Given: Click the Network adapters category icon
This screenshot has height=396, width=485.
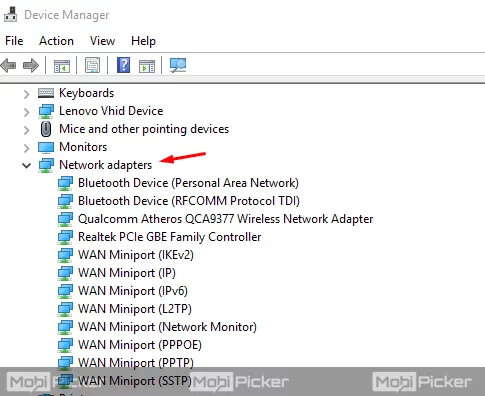Looking at the screenshot, I should click(46, 165).
